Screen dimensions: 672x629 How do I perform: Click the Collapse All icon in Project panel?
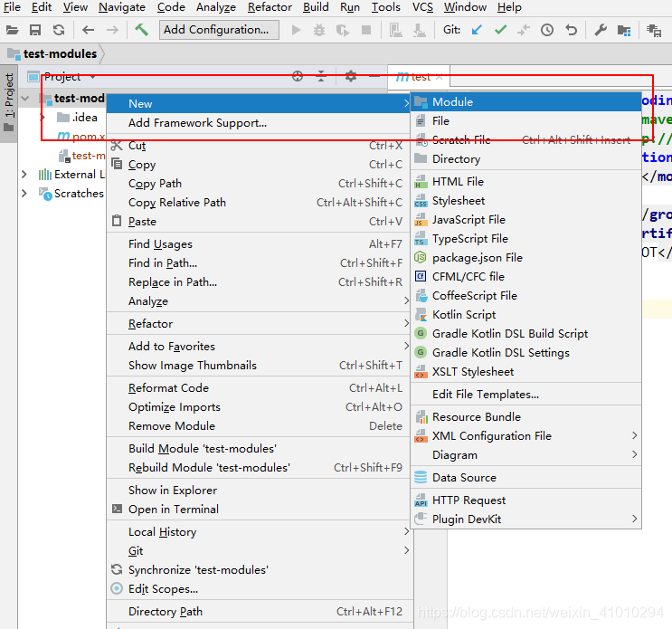(x=321, y=76)
